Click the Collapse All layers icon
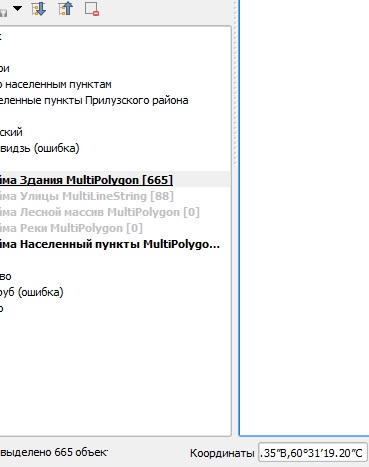This screenshot has width=369, height=467. click(65, 9)
